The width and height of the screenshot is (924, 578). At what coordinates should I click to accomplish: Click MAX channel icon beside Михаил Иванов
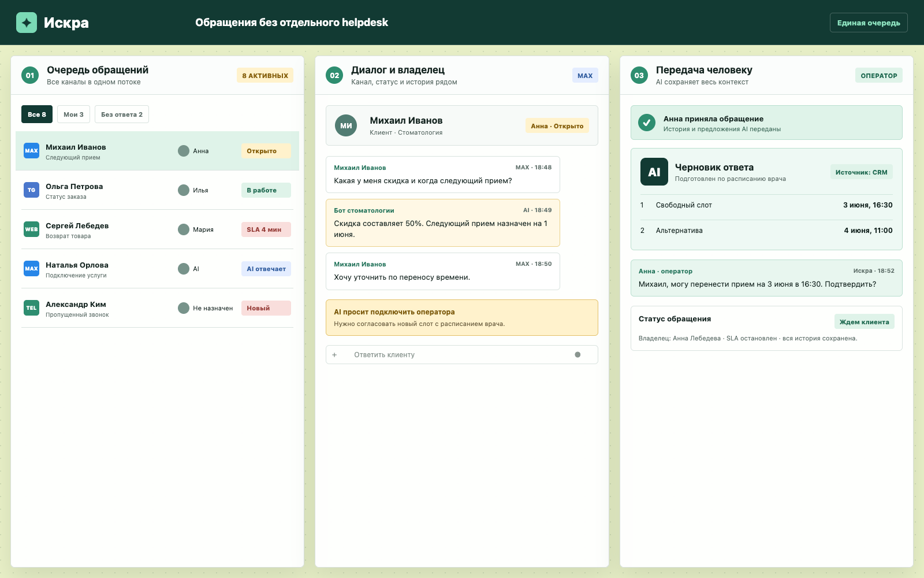coord(31,151)
